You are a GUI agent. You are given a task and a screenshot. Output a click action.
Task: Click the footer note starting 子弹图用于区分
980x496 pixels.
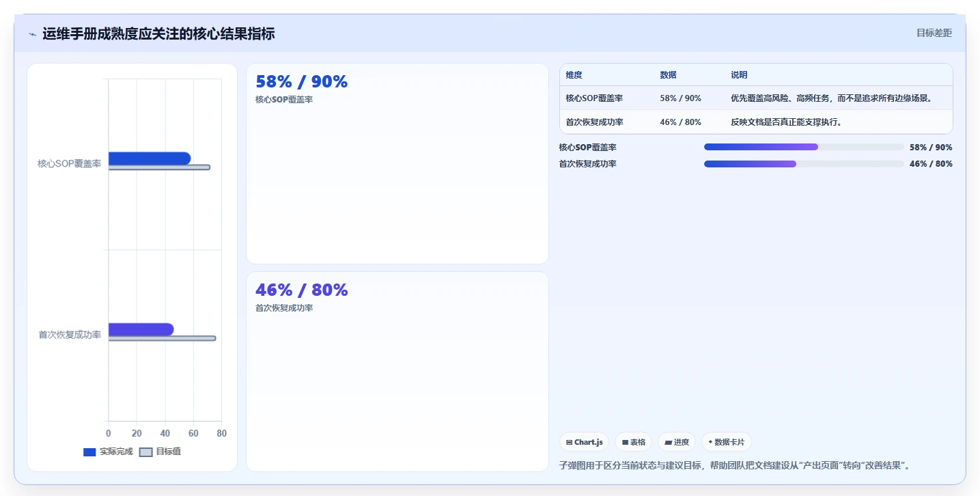coord(735,466)
